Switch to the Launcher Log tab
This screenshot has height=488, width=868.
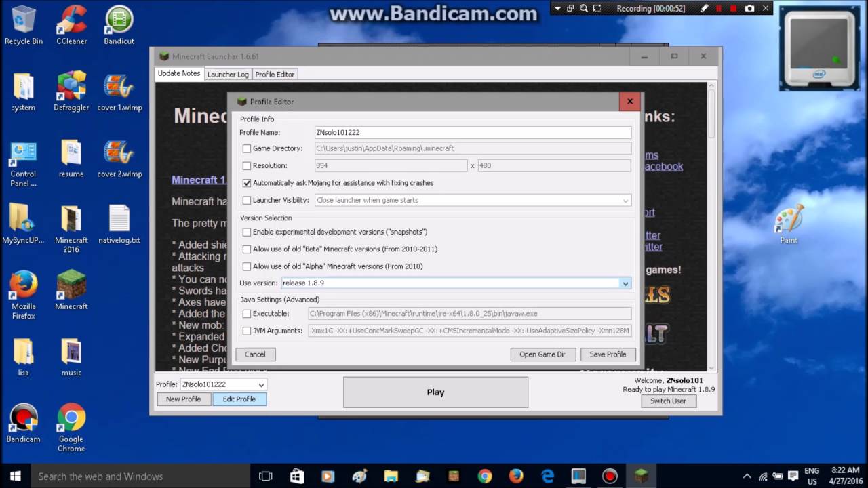[x=228, y=74]
